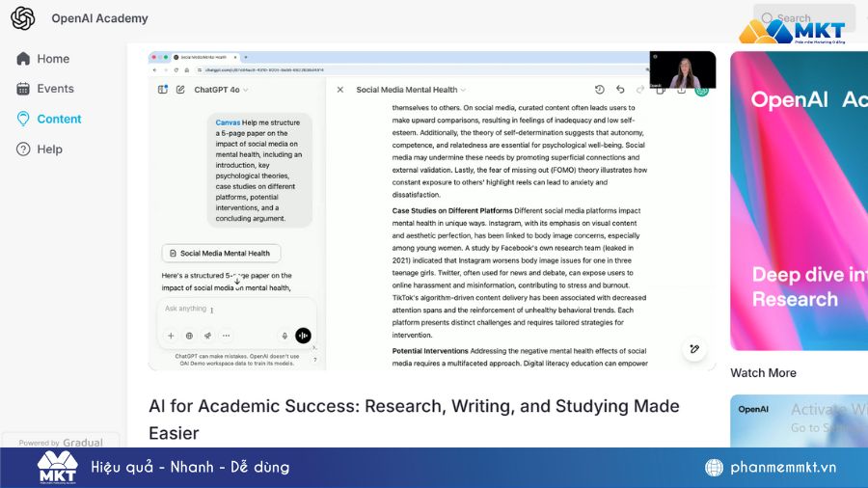Close the browser tab in the video
The height and width of the screenshot is (488, 868).
[x=235, y=57]
